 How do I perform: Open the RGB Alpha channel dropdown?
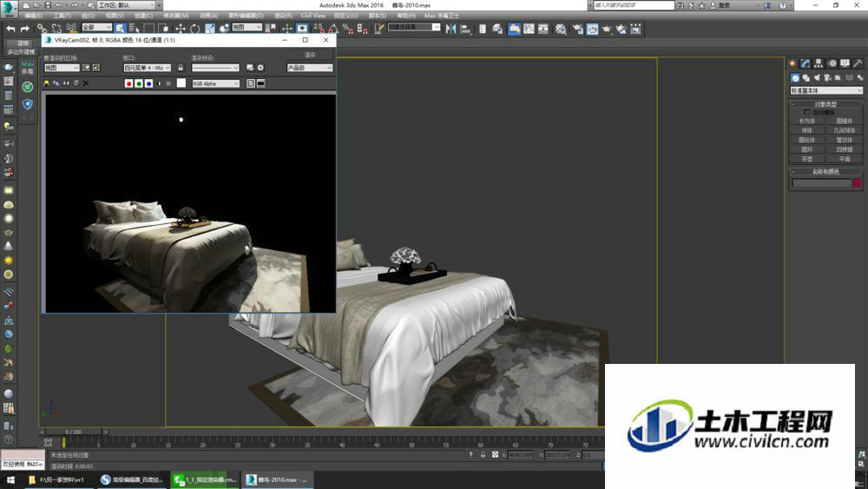(x=215, y=83)
